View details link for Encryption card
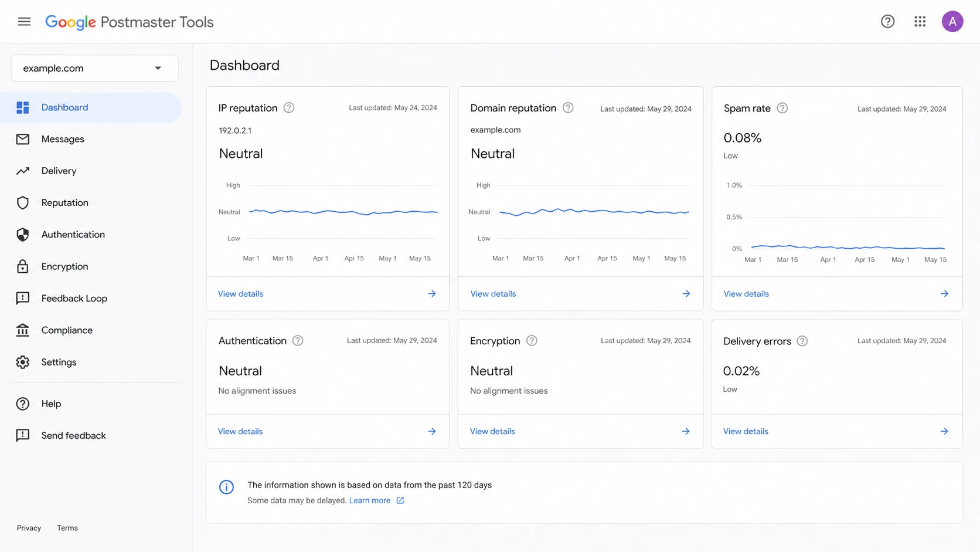980x552 pixels. tap(492, 431)
